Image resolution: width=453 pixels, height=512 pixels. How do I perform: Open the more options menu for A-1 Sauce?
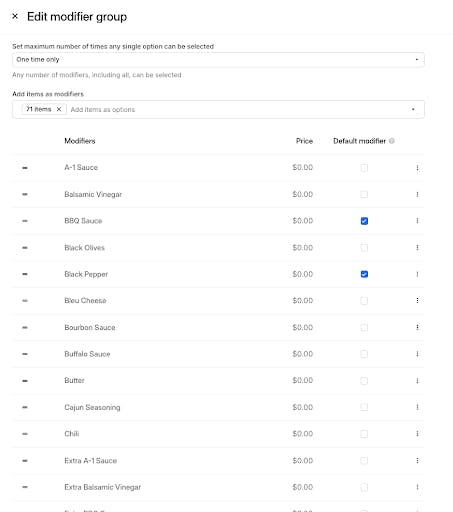[417, 168]
